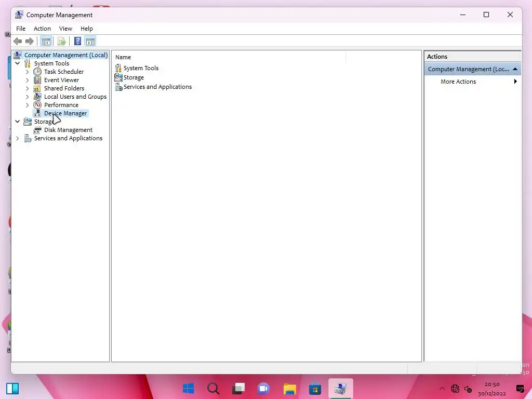
Task: Expand the Task Scheduler node
Action: click(x=28, y=72)
